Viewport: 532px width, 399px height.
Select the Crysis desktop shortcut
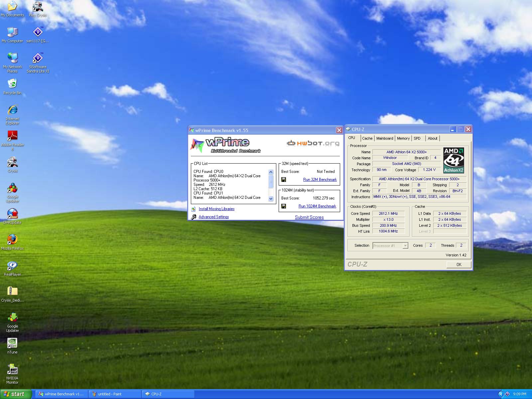(12, 165)
